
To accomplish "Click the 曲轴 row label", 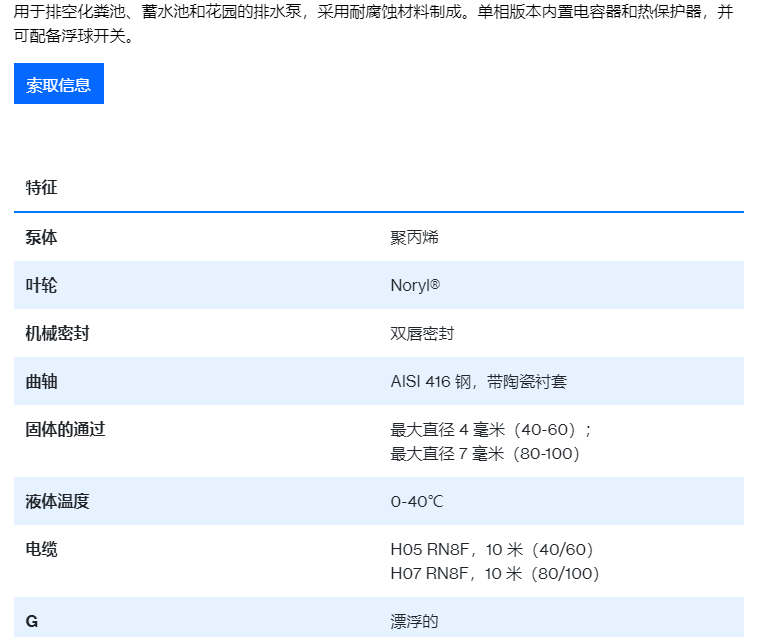I will 42,381.
